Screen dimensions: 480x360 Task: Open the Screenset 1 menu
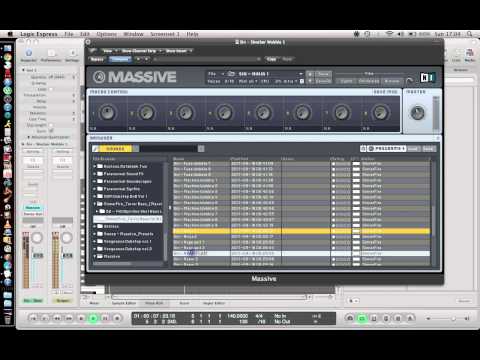click(x=165, y=34)
